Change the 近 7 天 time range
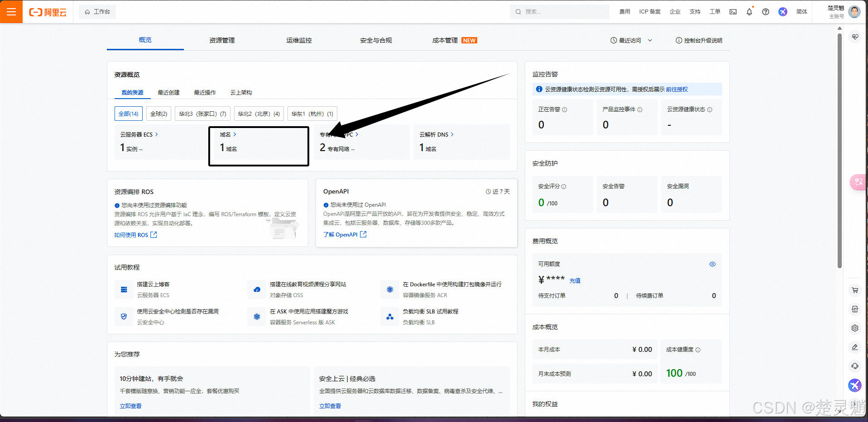Screen dimensions: 868x422 [498, 191]
